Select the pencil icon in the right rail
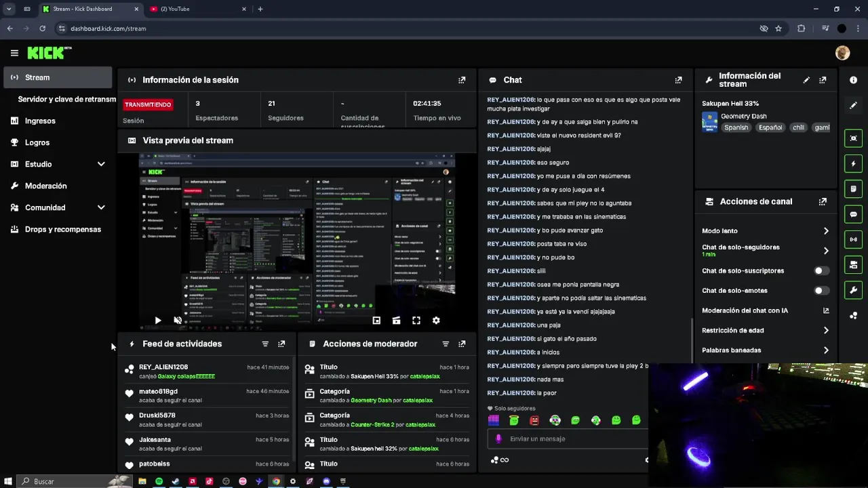This screenshot has width=868, height=488. click(x=853, y=106)
